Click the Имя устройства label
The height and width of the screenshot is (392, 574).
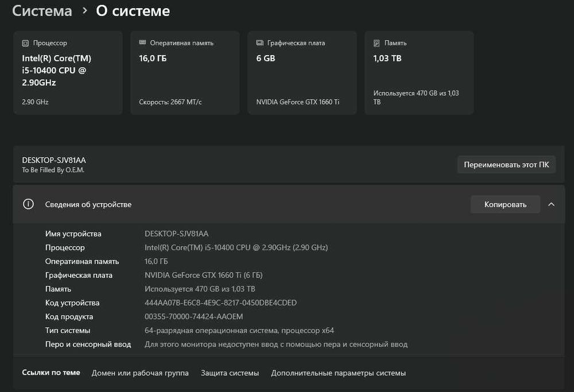(73, 234)
